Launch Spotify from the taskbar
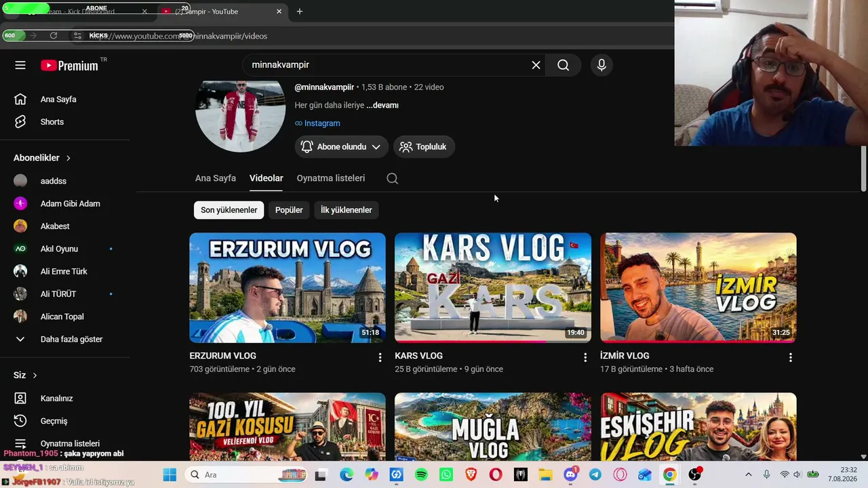The height and width of the screenshot is (488, 868). (x=421, y=474)
